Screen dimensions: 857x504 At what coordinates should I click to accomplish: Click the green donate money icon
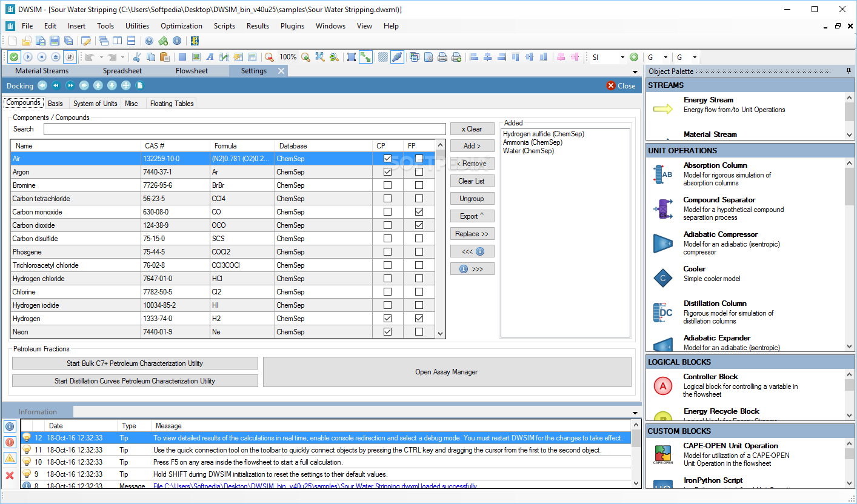pos(163,41)
